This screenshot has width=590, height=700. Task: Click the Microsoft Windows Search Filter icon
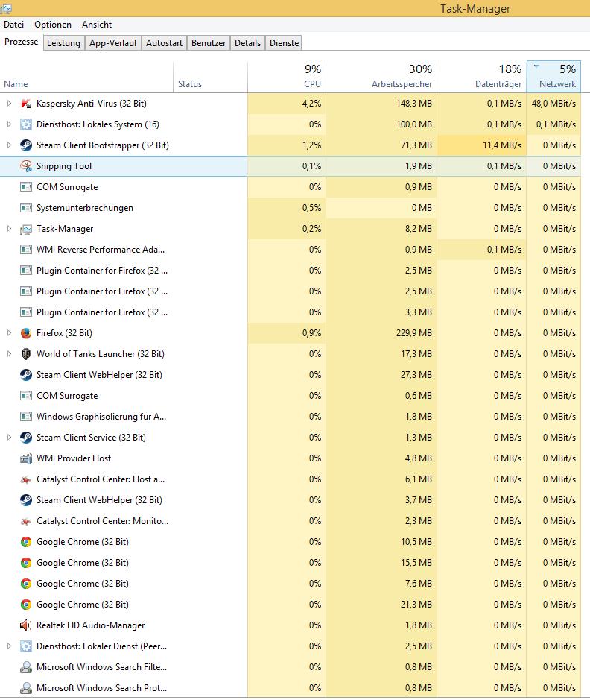point(26,667)
